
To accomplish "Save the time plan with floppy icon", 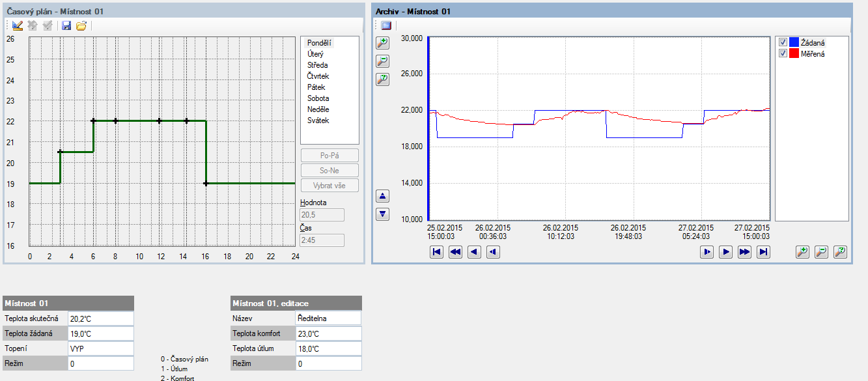I will point(66,26).
